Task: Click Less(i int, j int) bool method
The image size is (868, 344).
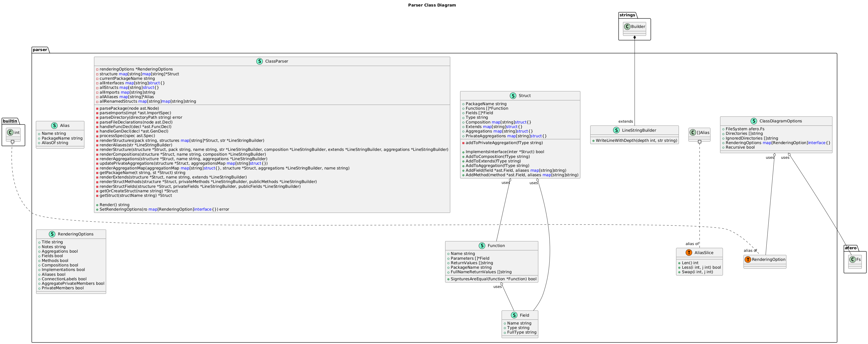Action: [x=699, y=268]
